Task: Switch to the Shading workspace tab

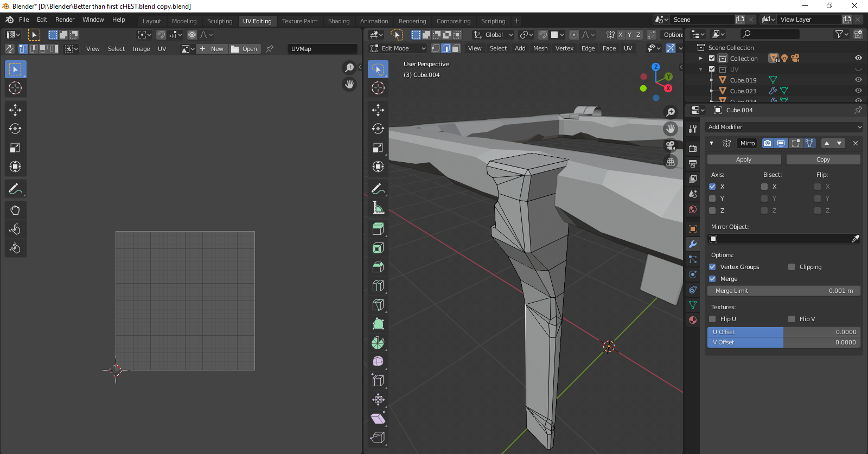Action: (339, 21)
